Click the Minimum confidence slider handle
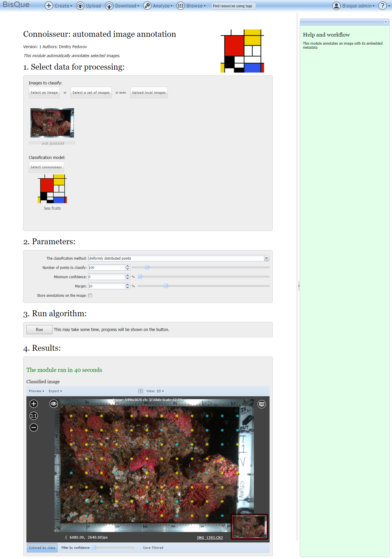The image size is (392, 559). coord(140,277)
